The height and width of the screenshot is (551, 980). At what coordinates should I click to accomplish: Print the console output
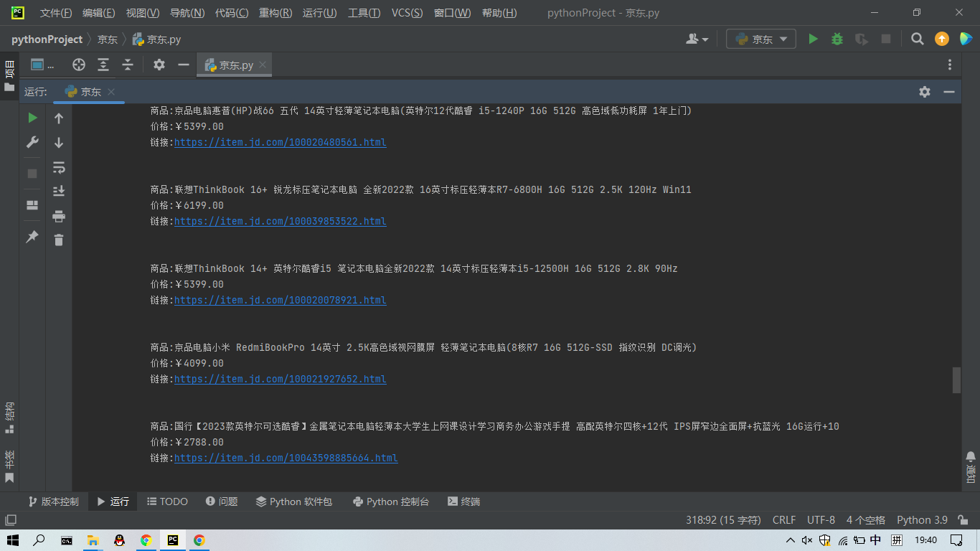(x=59, y=216)
